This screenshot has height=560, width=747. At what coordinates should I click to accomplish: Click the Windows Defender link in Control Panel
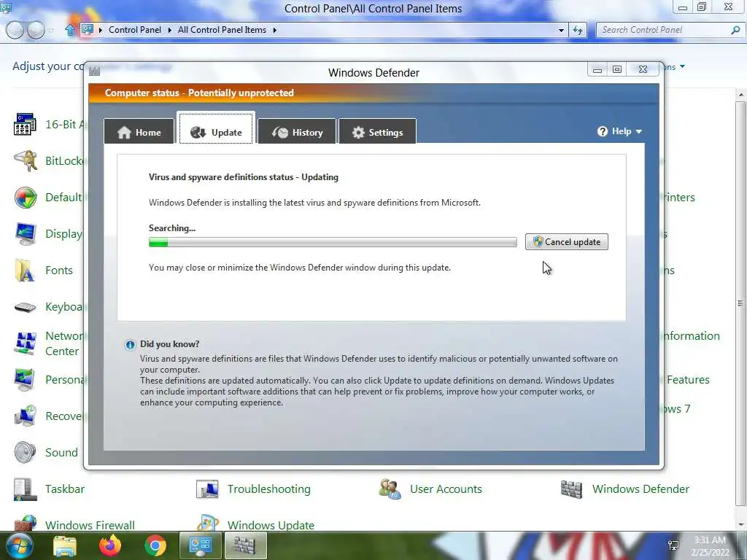[640, 489]
